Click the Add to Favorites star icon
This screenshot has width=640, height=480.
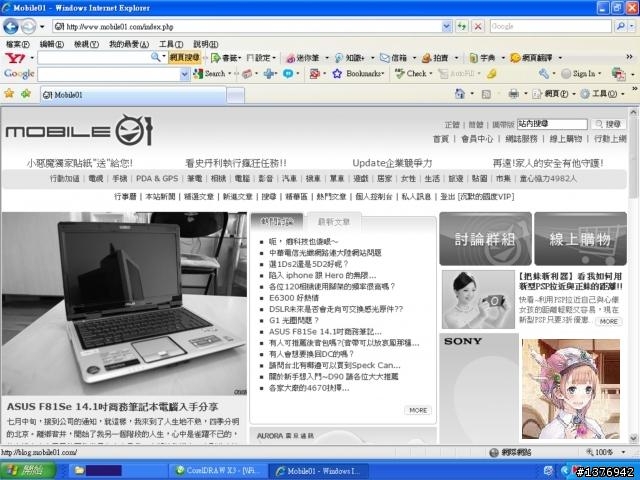(x=26, y=94)
